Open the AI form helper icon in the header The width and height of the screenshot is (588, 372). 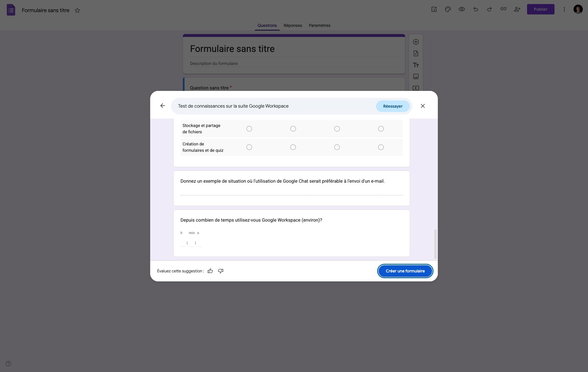coord(434,9)
